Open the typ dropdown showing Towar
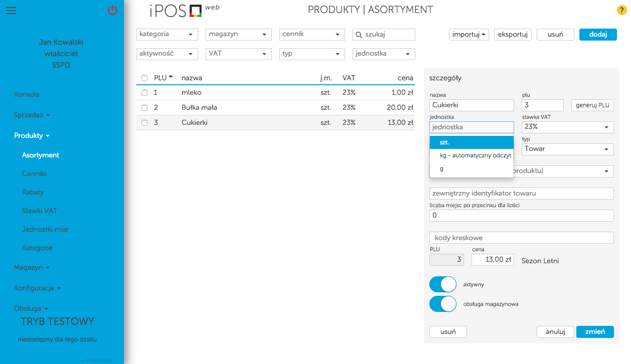 [x=567, y=149]
